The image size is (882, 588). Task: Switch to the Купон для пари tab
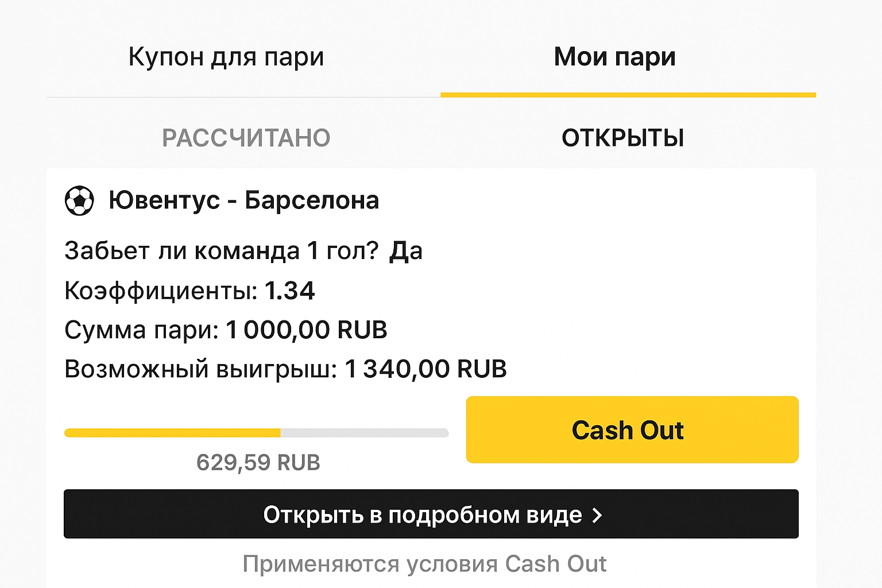click(x=226, y=57)
